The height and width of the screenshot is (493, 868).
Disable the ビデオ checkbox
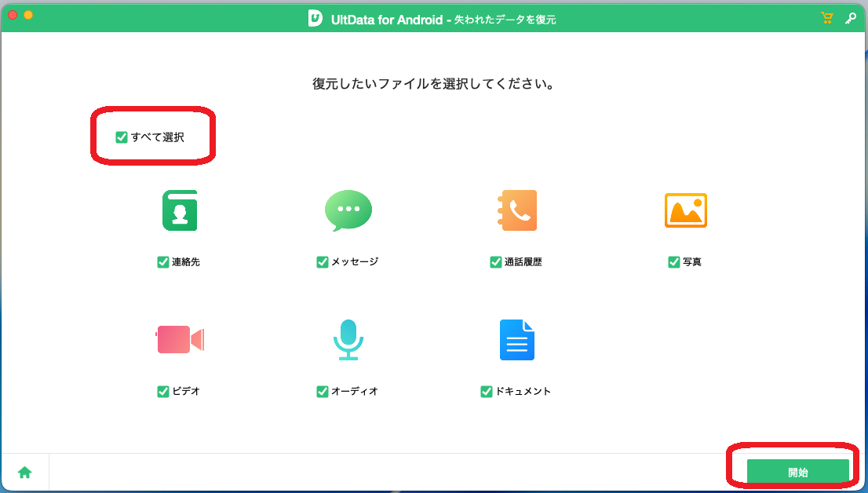[162, 392]
